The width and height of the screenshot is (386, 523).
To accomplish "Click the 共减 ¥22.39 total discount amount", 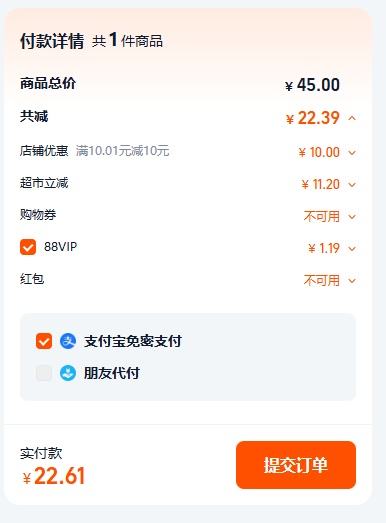I will click(x=313, y=118).
